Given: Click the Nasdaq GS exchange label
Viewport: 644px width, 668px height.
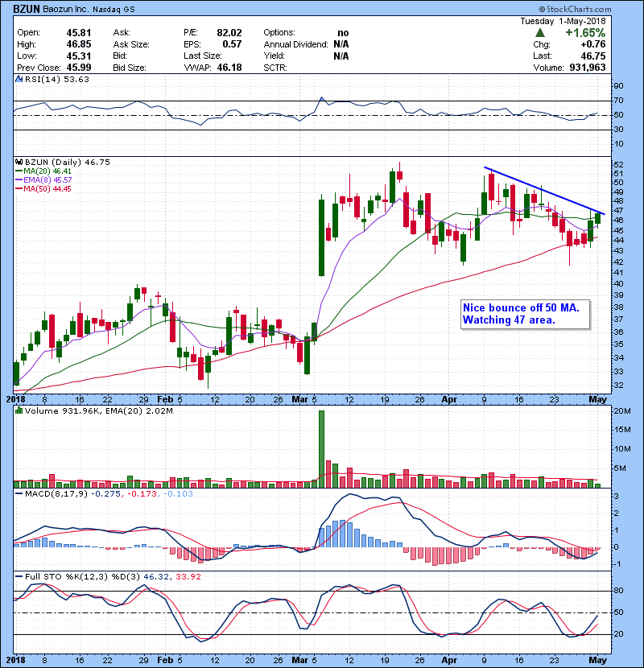Looking at the screenshot, I should [114, 10].
